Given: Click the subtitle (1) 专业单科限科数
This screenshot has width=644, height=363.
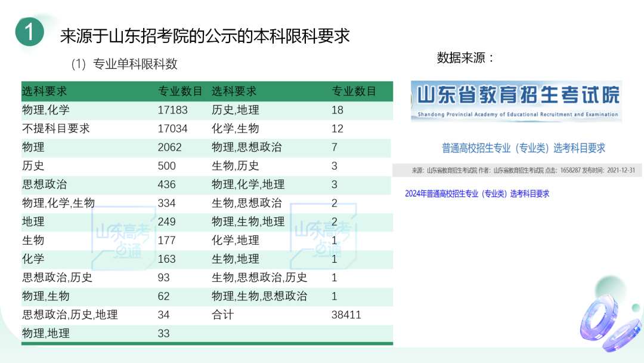Looking at the screenshot, I should point(124,64).
